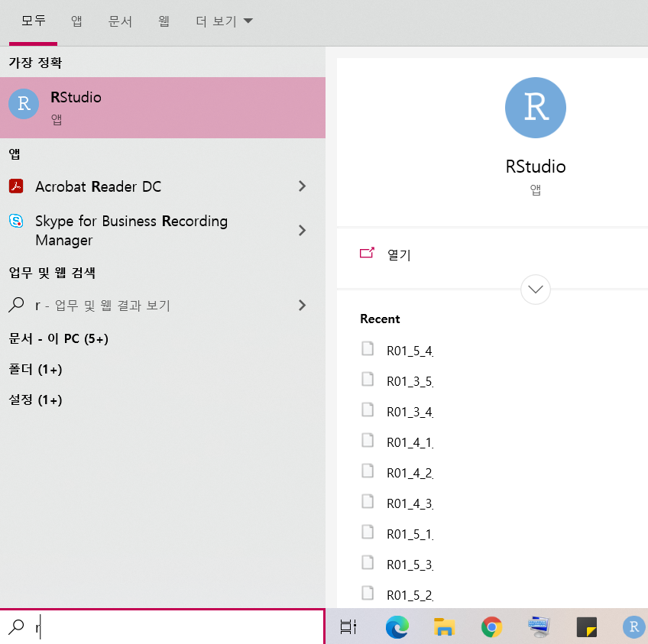Click r - 업무 및 웹 결과 보기 row
Screen dimensions: 648x644
[x=163, y=306]
